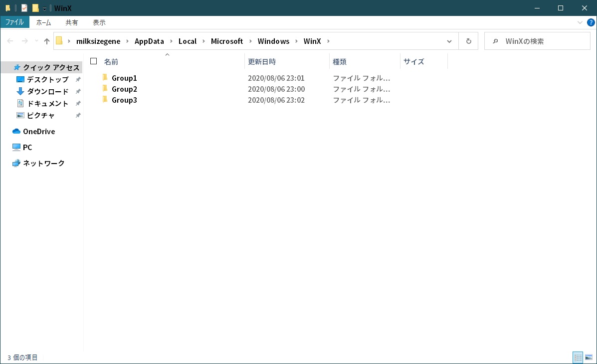Image resolution: width=597 pixels, height=364 pixels.
Task: Open ドキュメント in the navigation pane
Action: tap(47, 103)
